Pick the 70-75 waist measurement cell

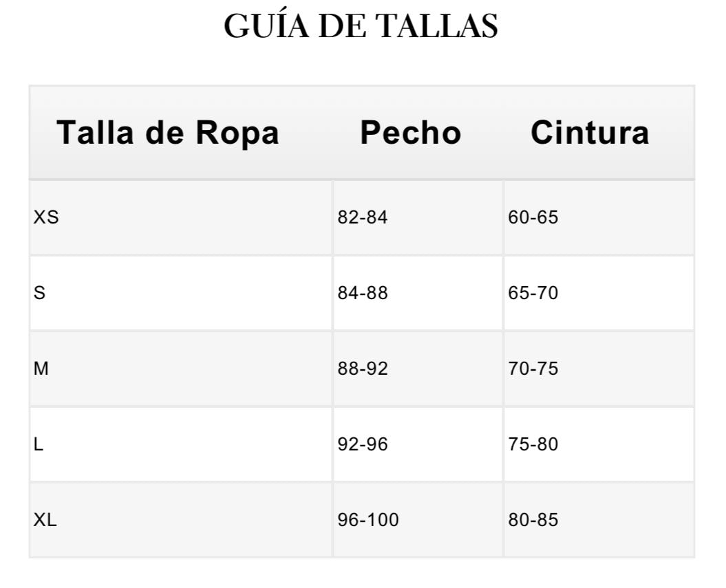533,369
